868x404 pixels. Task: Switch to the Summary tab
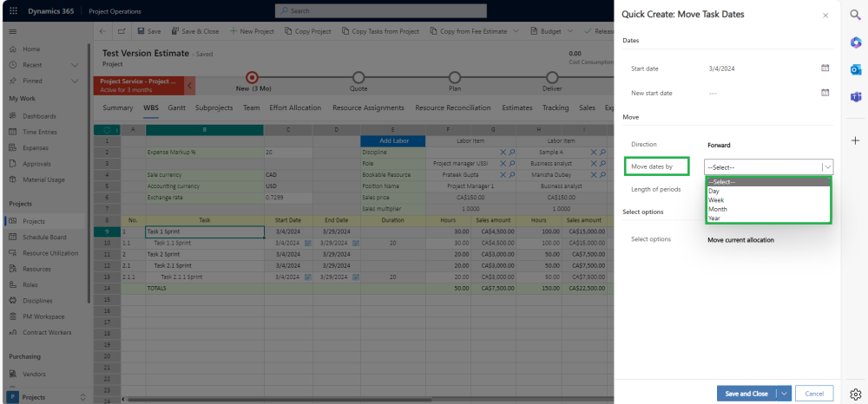pos(118,108)
